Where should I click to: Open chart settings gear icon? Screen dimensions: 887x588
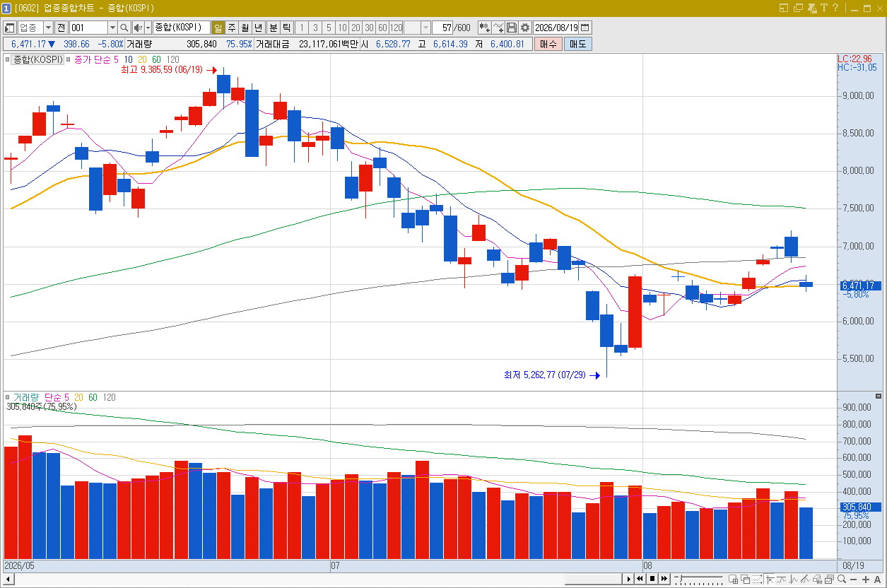click(x=524, y=28)
